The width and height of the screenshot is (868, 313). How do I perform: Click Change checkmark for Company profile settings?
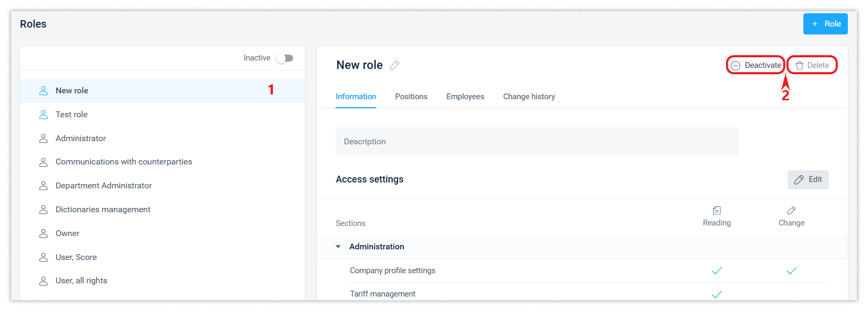pyautogui.click(x=791, y=271)
